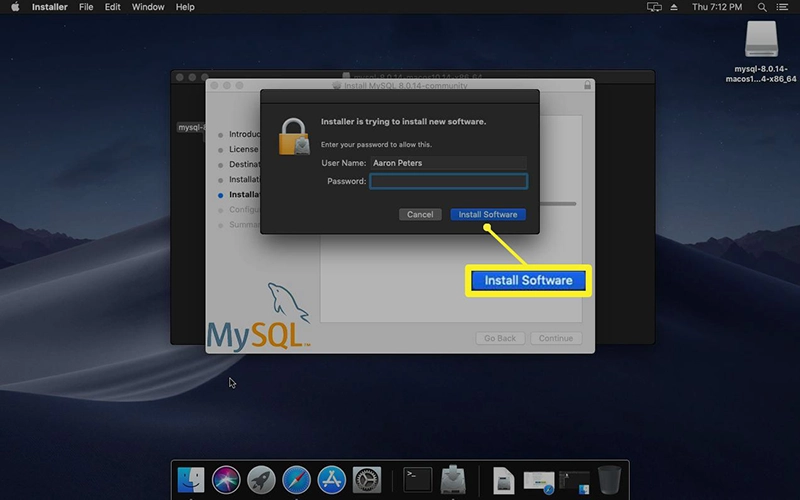
Task: Click Install Software in the password dialog
Action: tap(488, 214)
